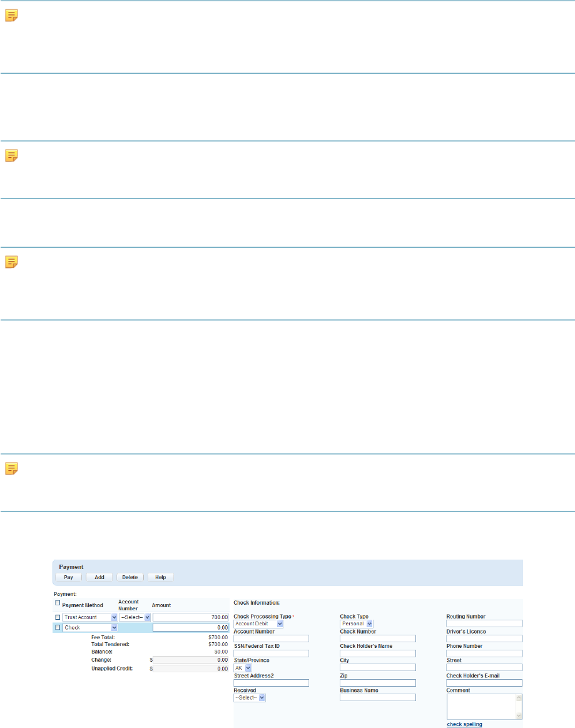The image size is (575, 728).
Task: Open the State/Province AK dropdown
Action: click(242, 668)
